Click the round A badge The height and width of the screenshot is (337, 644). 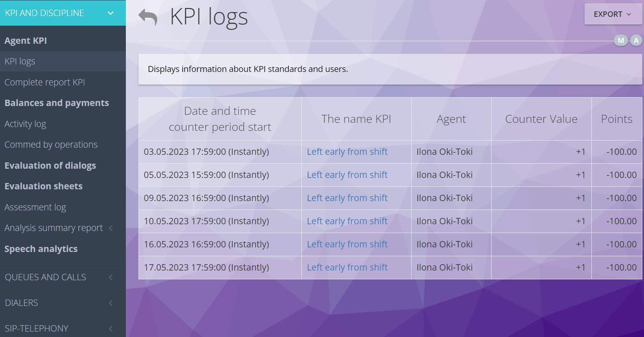coord(636,40)
